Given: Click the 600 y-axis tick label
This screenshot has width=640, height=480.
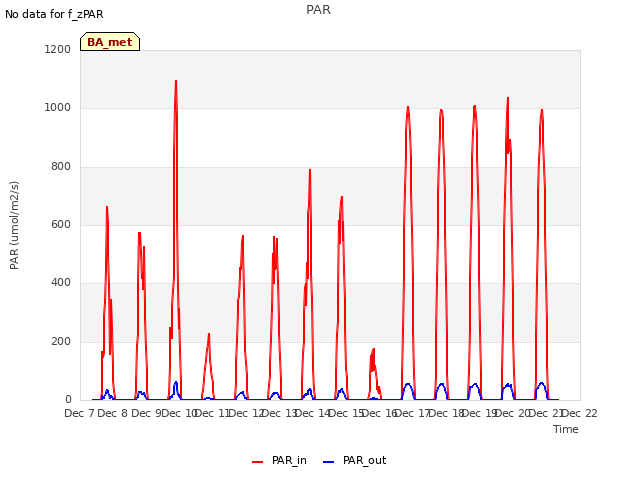Looking at the screenshot, I should pos(61,224).
